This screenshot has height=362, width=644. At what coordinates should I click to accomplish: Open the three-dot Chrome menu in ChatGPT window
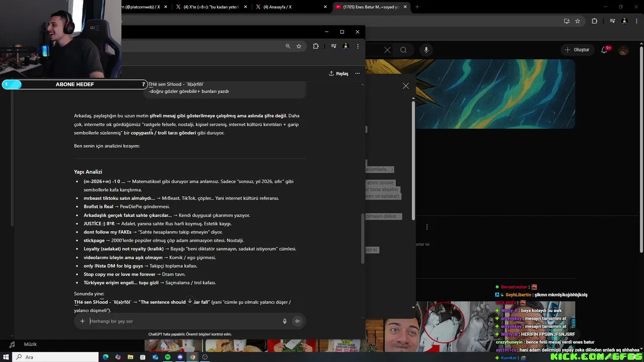358,46
